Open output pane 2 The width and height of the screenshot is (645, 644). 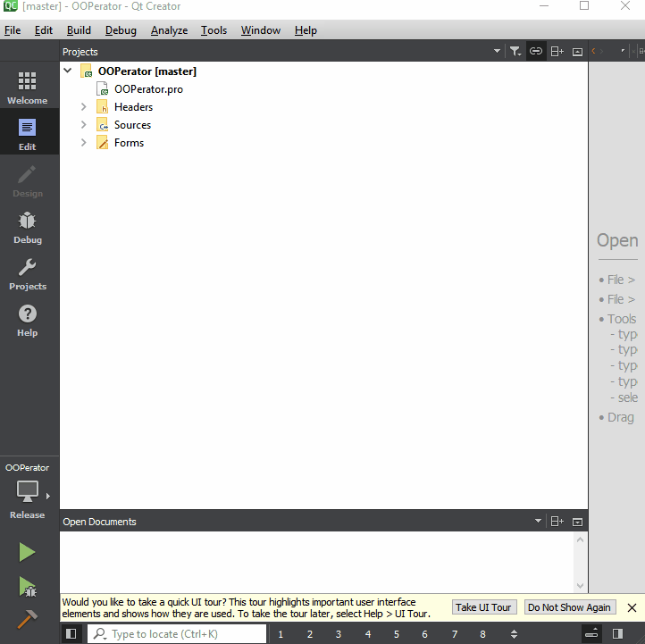pyautogui.click(x=310, y=634)
